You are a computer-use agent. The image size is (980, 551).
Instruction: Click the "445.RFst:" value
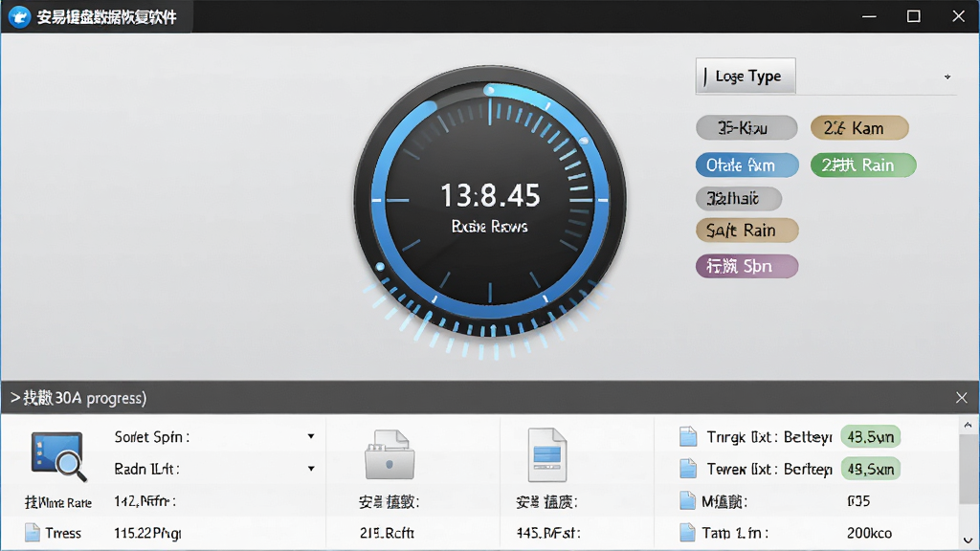pyautogui.click(x=548, y=533)
